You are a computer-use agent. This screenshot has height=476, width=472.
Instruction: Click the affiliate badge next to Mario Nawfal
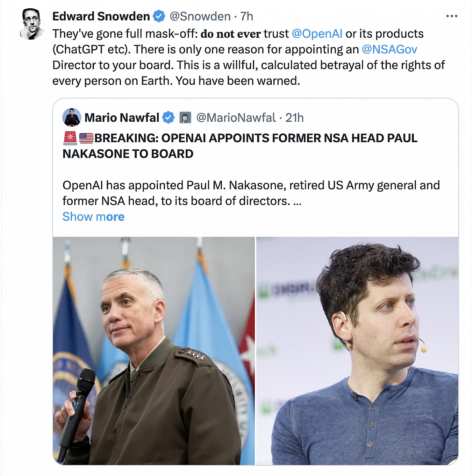coord(185,118)
